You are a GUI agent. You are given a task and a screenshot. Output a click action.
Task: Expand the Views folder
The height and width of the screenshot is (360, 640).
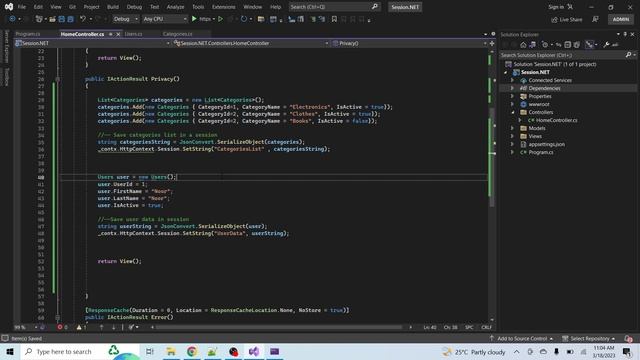point(512,136)
